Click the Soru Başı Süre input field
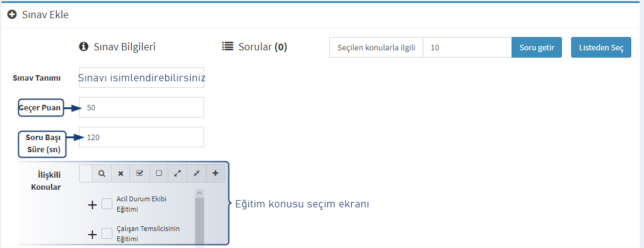This screenshot has width=644, height=248. (142, 137)
